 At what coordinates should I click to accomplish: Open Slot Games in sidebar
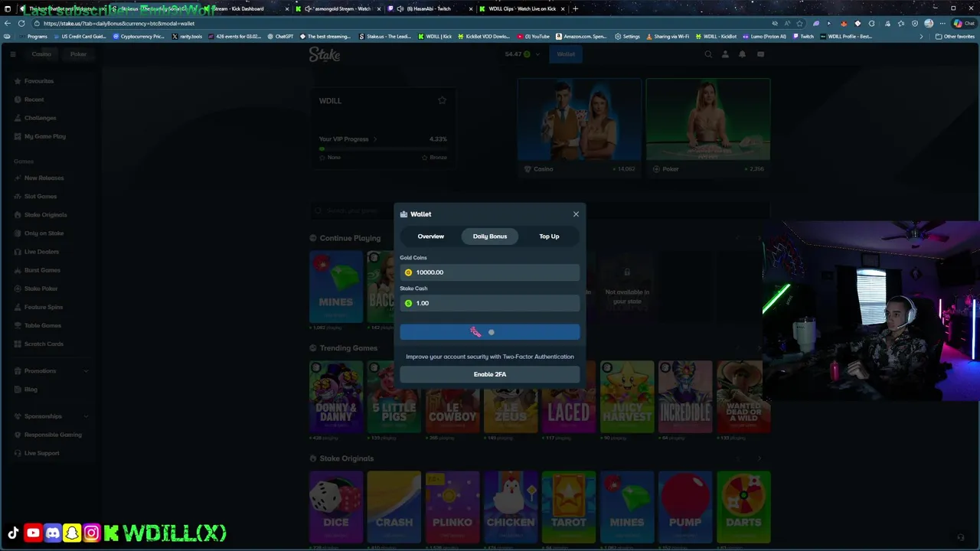(x=41, y=197)
